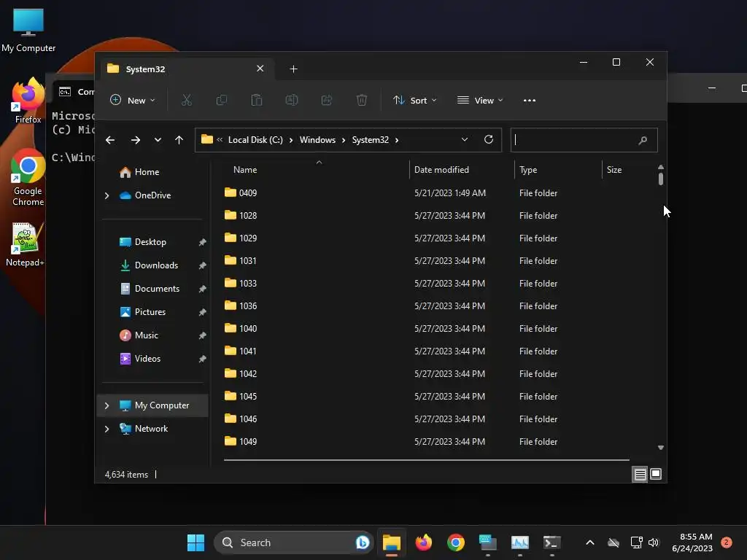Click the Delete trash icon

tap(362, 100)
